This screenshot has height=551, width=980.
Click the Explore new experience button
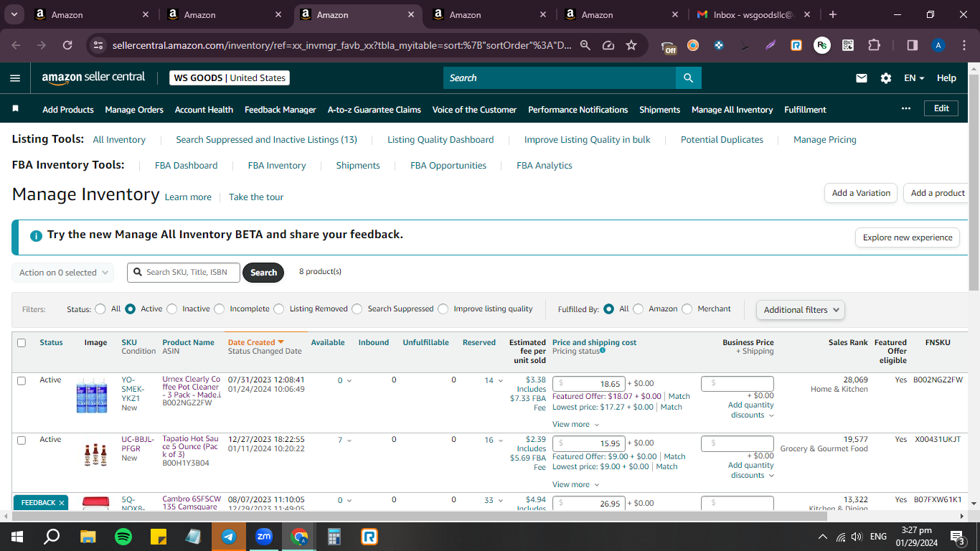click(x=908, y=237)
